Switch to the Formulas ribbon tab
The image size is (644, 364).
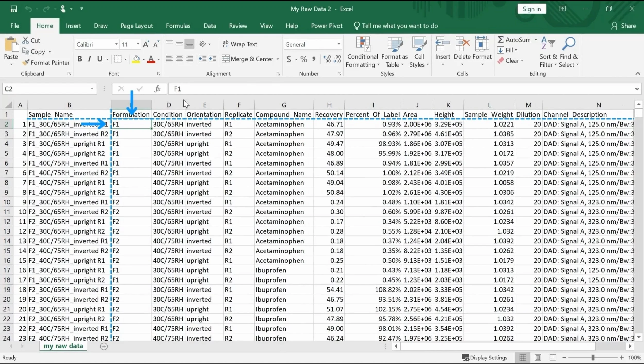pyautogui.click(x=178, y=26)
